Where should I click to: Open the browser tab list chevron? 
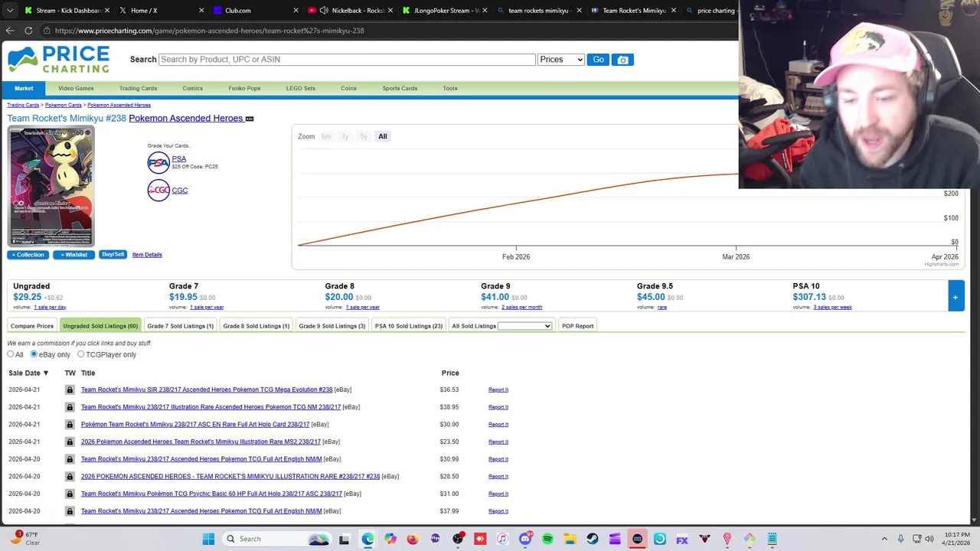pos(10,11)
